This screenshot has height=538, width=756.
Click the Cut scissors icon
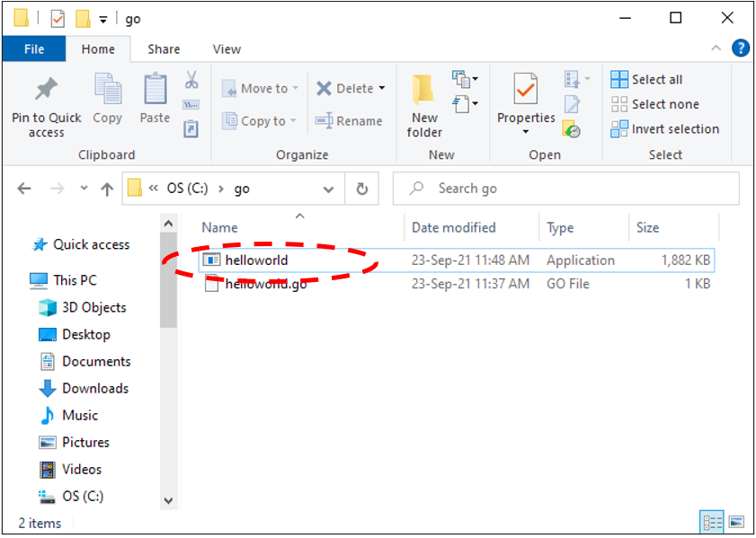pyautogui.click(x=191, y=81)
